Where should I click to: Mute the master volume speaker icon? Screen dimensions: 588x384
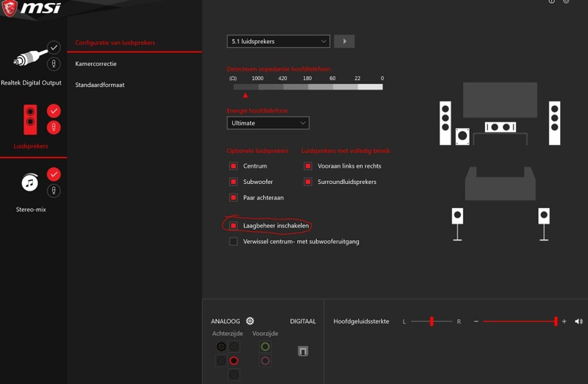coord(578,321)
